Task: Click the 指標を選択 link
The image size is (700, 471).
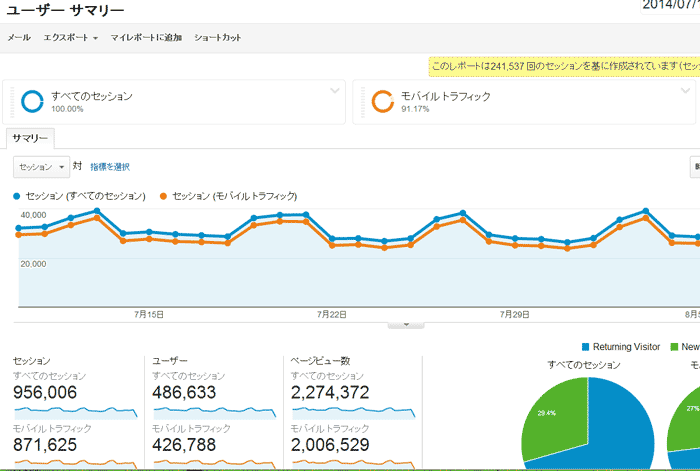Action: (x=110, y=167)
